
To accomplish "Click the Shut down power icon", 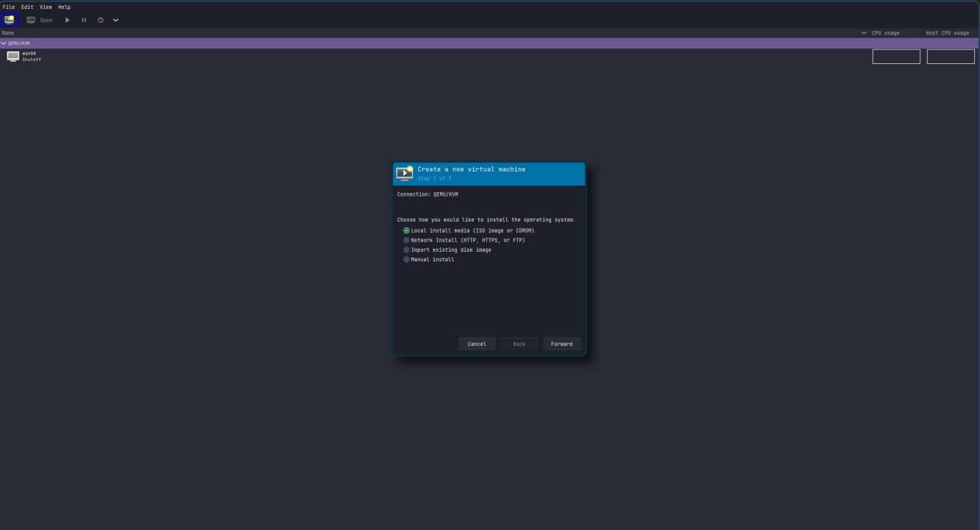I will 99,20.
